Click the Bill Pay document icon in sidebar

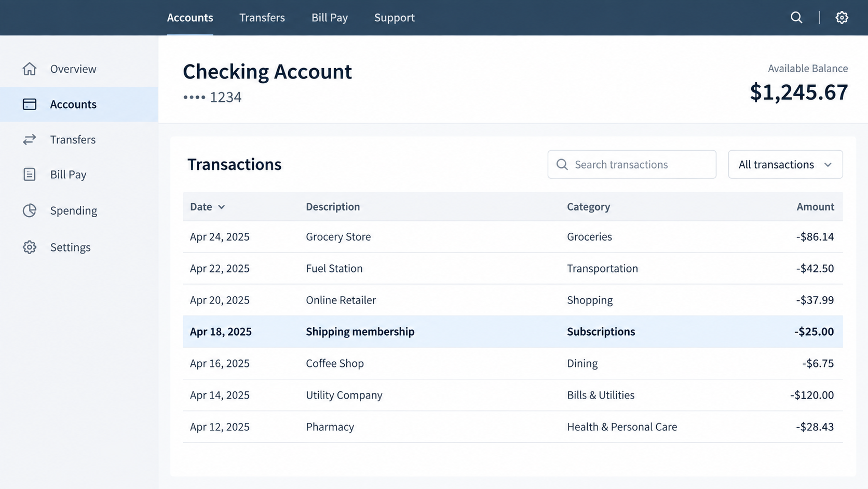pos(30,175)
